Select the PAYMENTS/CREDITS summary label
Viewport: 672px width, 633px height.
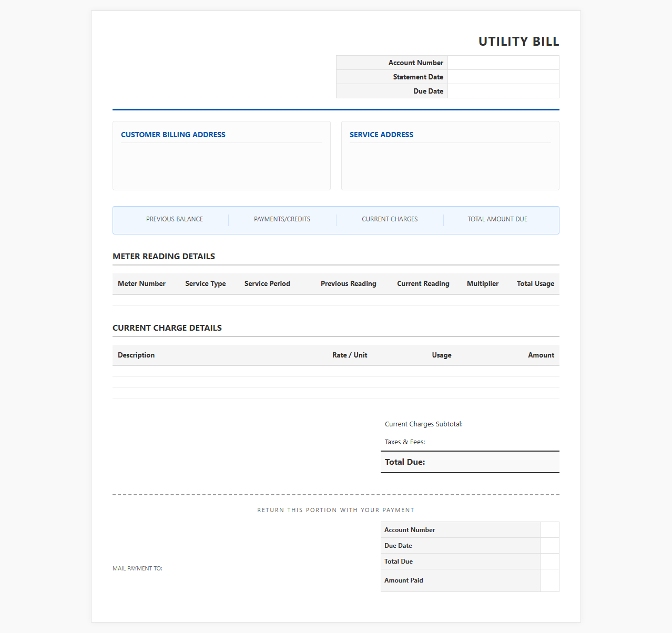point(282,219)
